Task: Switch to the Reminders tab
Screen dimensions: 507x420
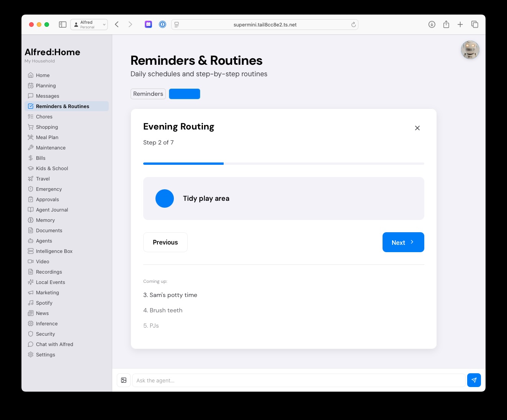Action: tap(148, 94)
